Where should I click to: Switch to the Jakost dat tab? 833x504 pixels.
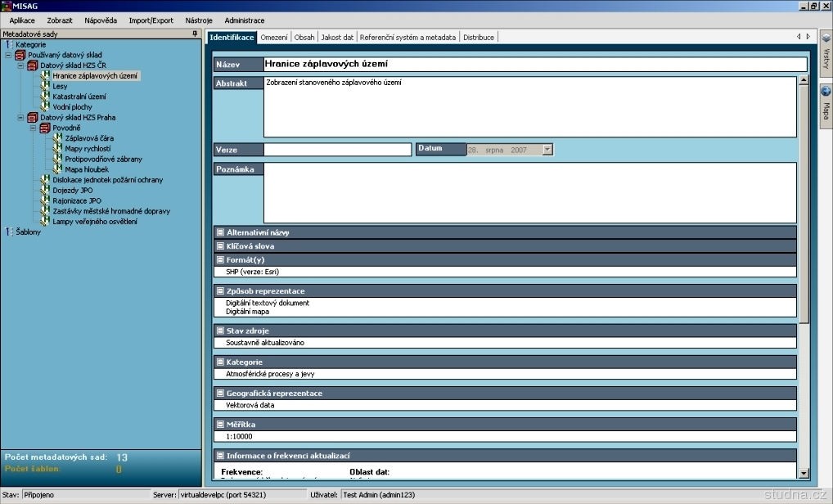coord(337,37)
